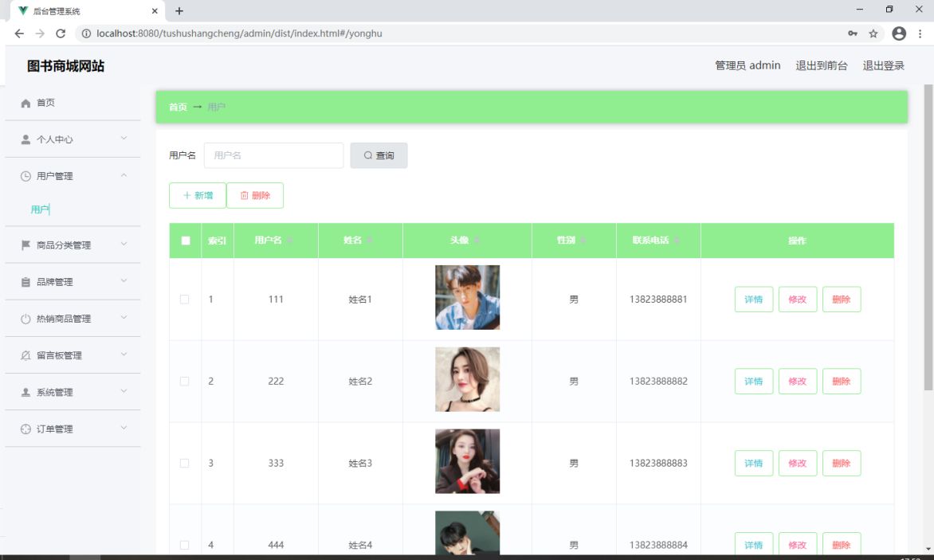Sort by 性别 column sort arrows

[583, 241]
